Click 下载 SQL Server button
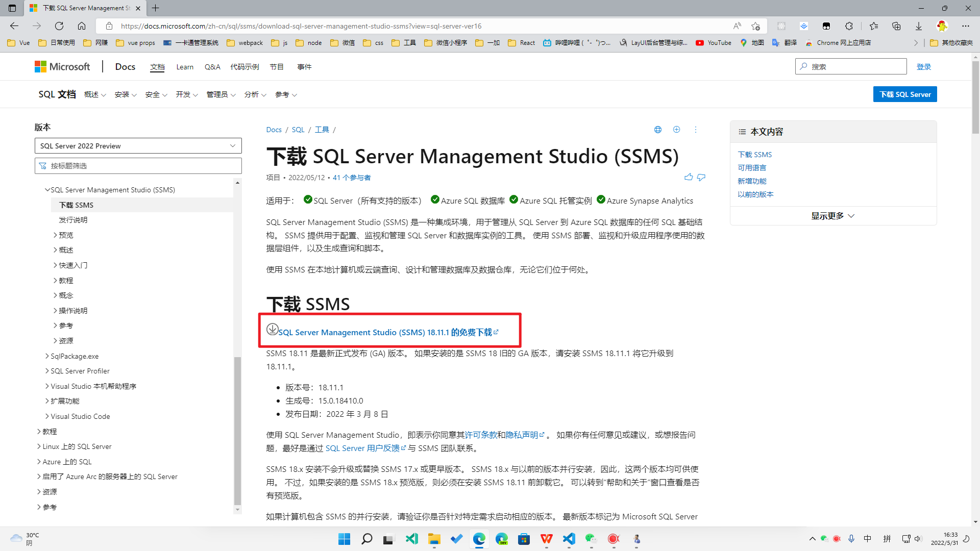 (x=905, y=94)
